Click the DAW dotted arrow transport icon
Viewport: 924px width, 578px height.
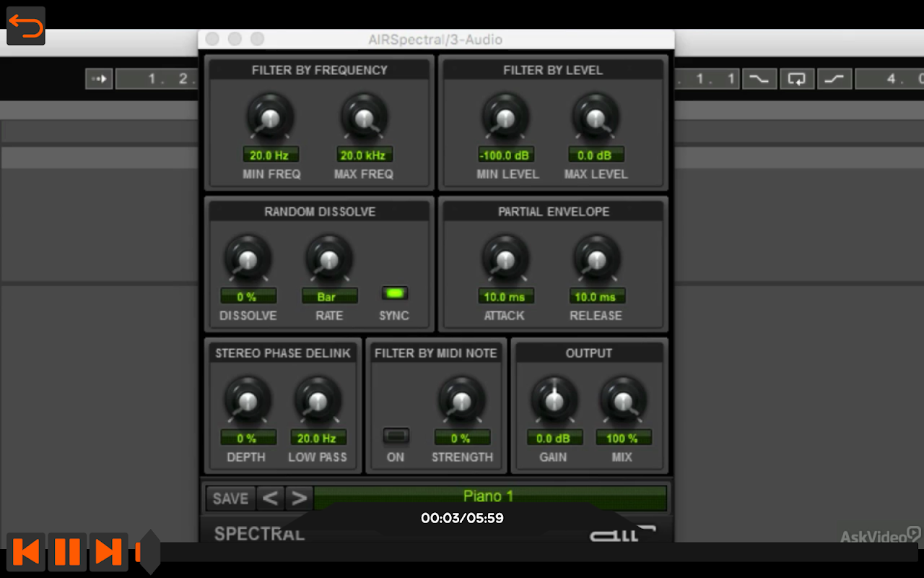click(x=99, y=79)
